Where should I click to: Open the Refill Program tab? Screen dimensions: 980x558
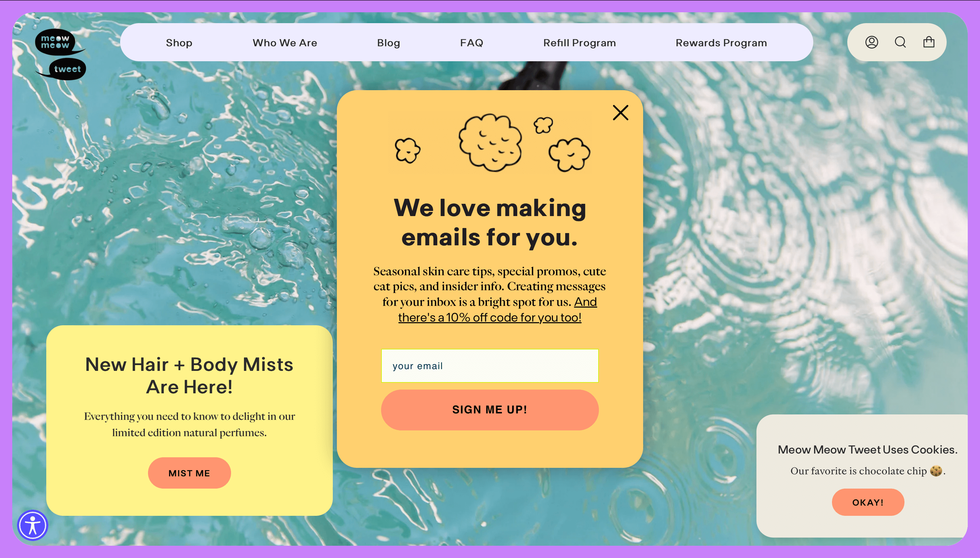tap(579, 43)
